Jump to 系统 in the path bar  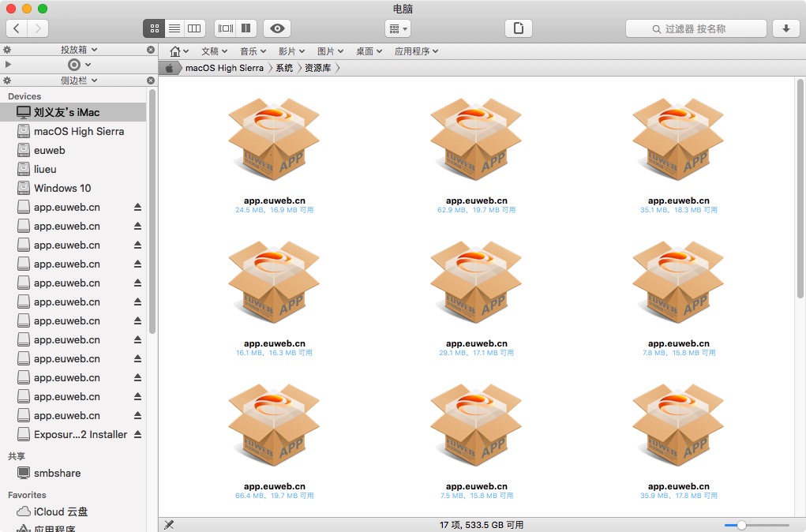tap(284, 68)
